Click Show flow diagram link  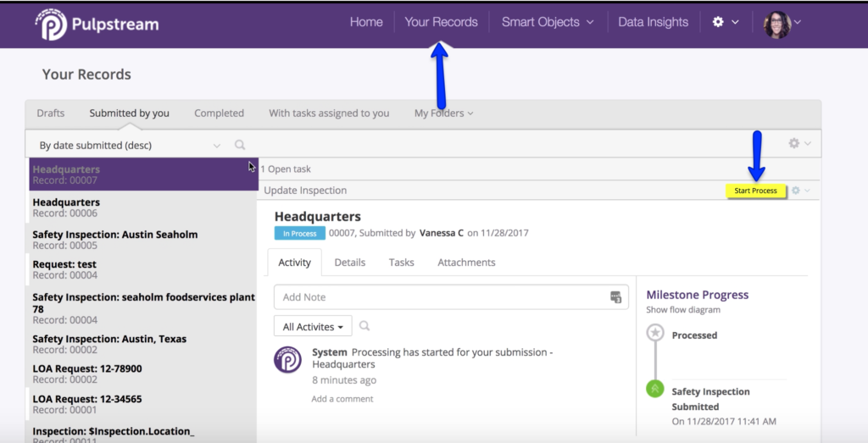click(683, 310)
